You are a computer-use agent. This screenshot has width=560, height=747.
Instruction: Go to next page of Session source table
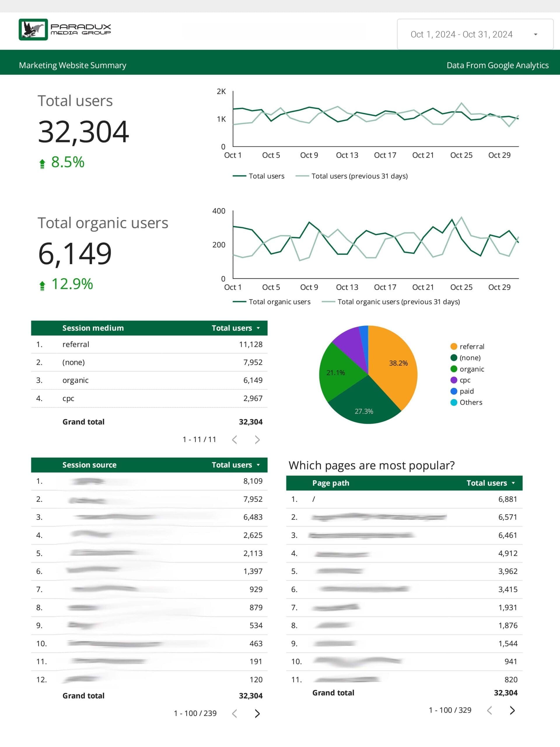pos(257,713)
